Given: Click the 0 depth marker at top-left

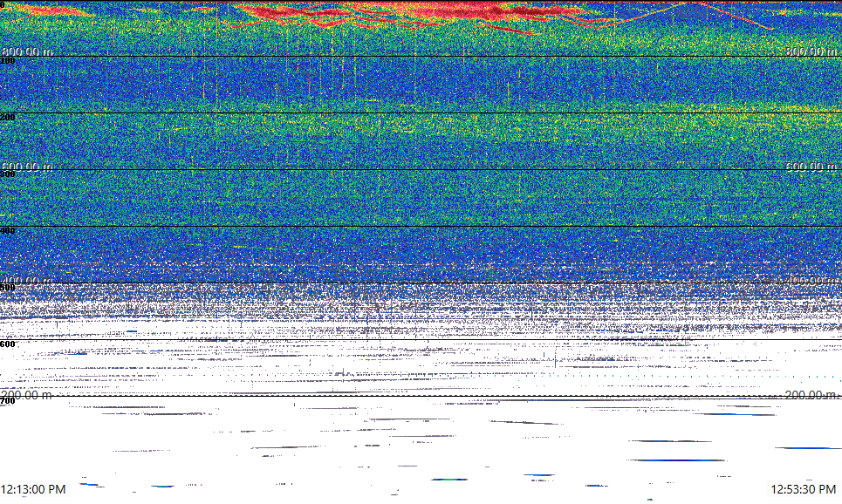Looking at the screenshot, I should click(x=3, y=4).
